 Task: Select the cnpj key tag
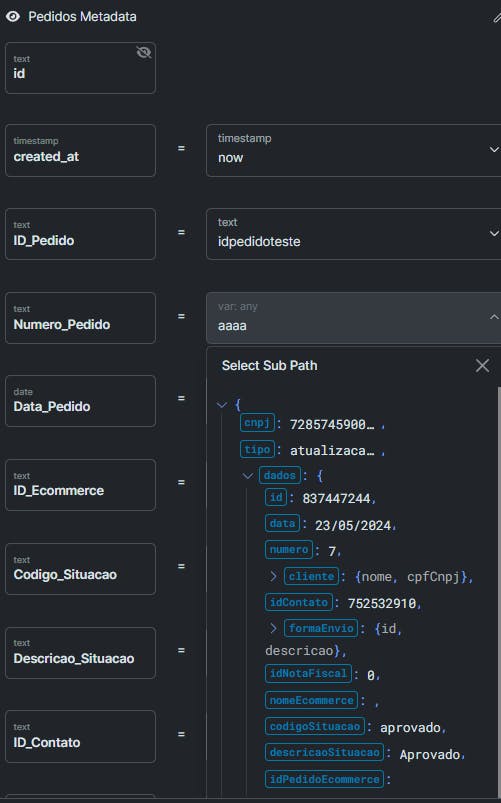(257, 423)
